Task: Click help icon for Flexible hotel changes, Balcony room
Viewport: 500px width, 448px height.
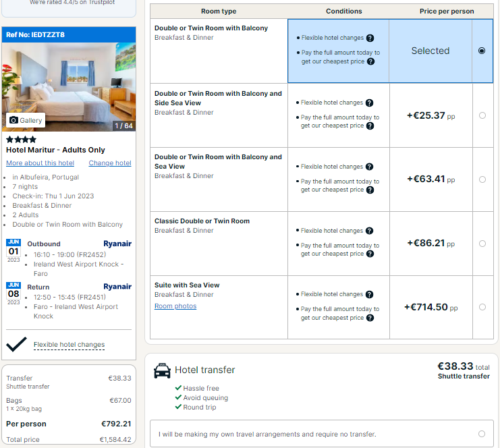Action: (370, 38)
